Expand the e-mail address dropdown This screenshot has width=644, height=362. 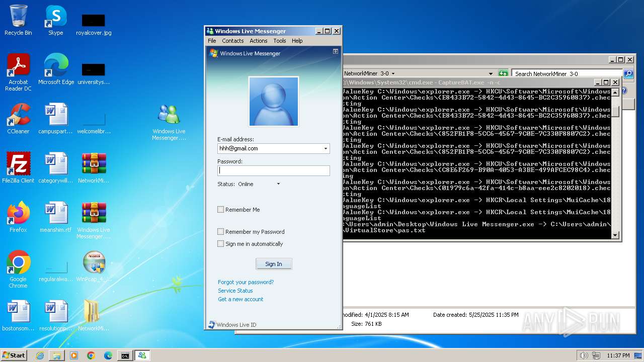tap(326, 148)
